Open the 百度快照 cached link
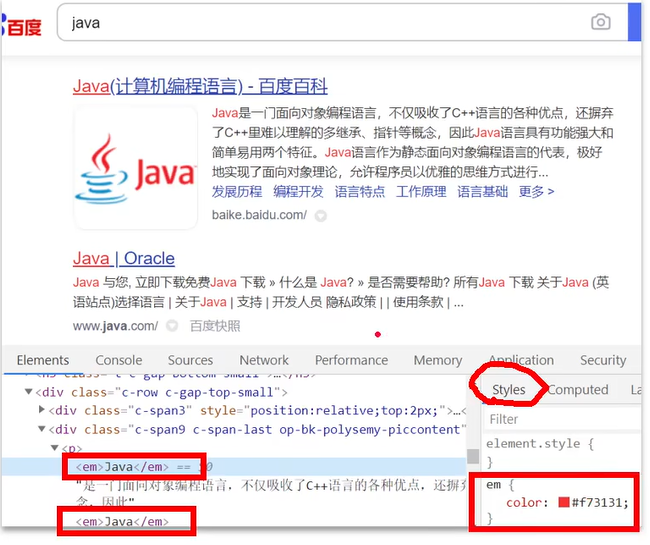Screen dimensions: 650x545 click(215, 326)
